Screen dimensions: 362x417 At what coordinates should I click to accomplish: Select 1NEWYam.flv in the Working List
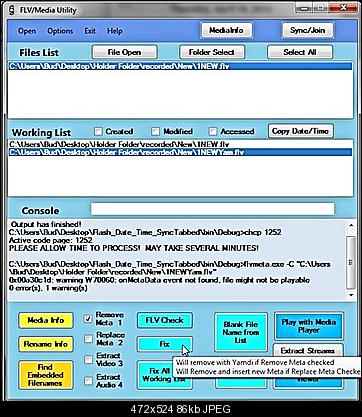(x=180, y=152)
